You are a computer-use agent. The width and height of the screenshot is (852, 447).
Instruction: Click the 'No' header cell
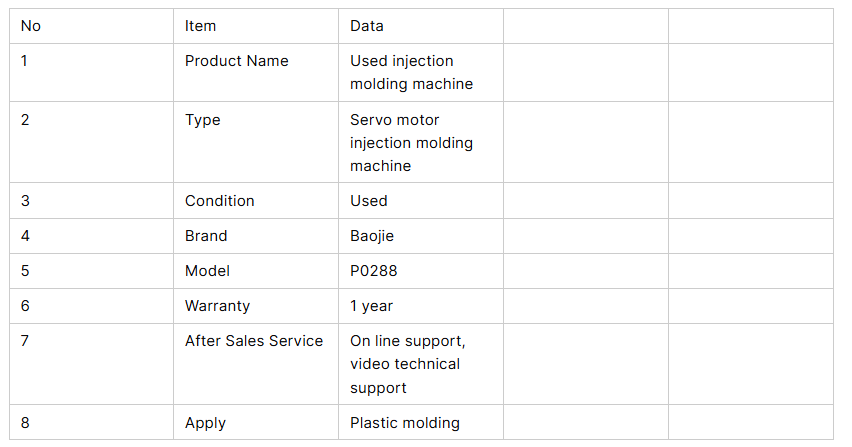(x=31, y=26)
